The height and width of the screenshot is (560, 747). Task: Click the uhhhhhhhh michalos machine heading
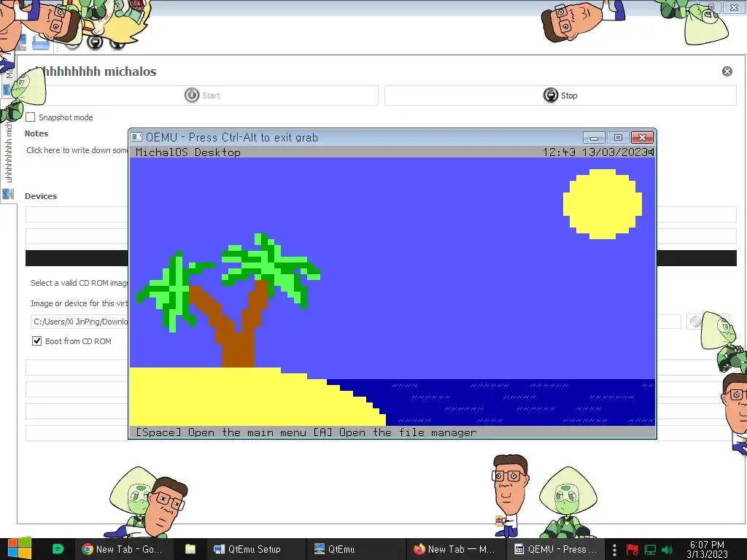point(93,71)
